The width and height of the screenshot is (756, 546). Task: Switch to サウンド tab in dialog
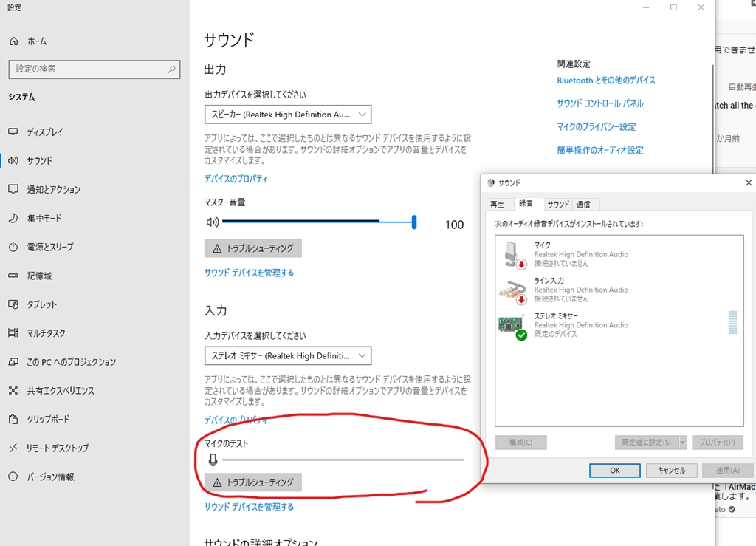[558, 205]
